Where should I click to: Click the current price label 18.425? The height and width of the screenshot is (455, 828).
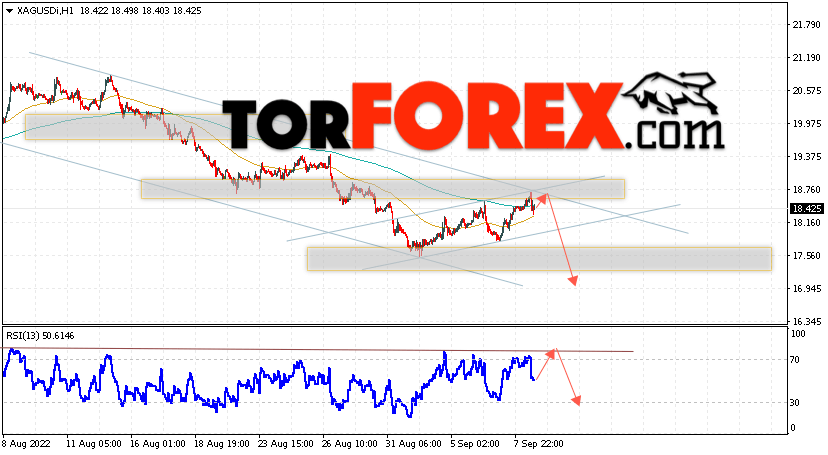[x=807, y=208]
